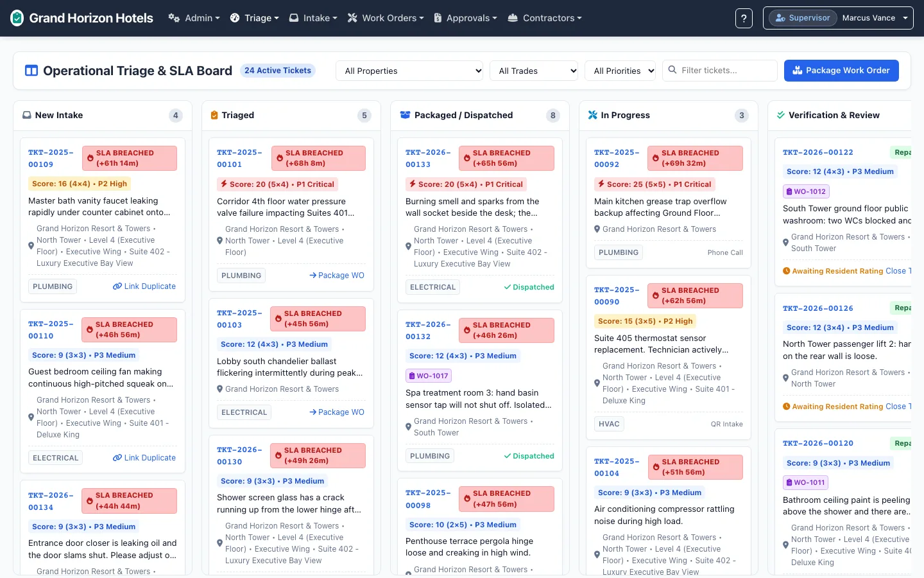The width and height of the screenshot is (924, 578).
Task: Click the WO-1011 work order tag
Action: click(x=805, y=482)
